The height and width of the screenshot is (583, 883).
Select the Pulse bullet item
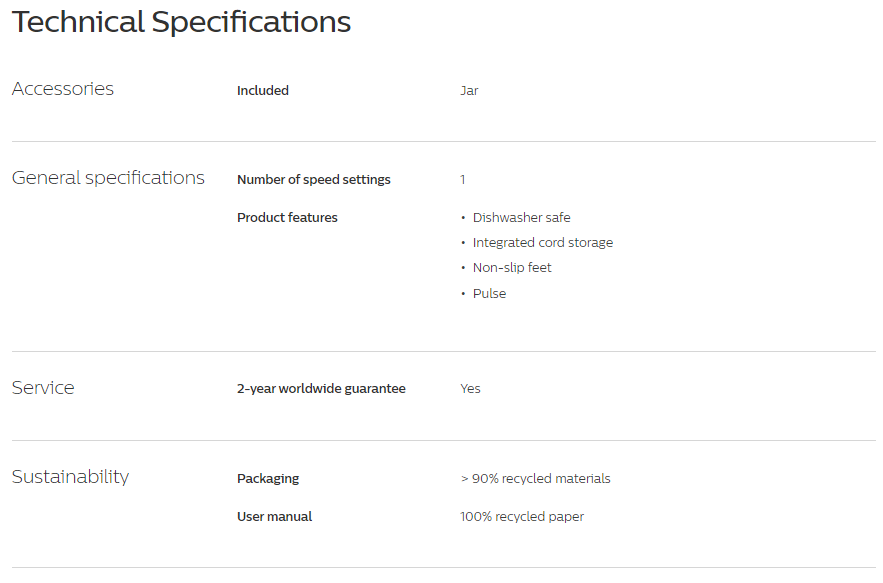pyautogui.click(x=489, y=293)
